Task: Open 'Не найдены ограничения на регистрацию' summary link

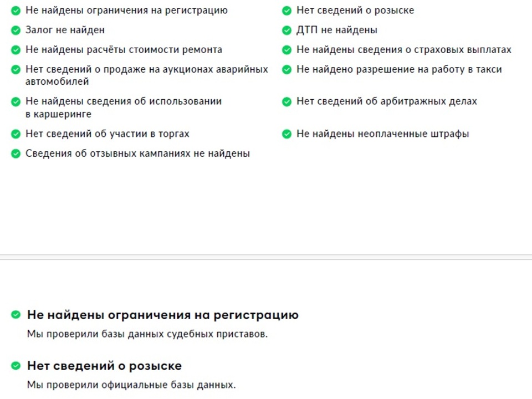Action: tap(126, 11)
